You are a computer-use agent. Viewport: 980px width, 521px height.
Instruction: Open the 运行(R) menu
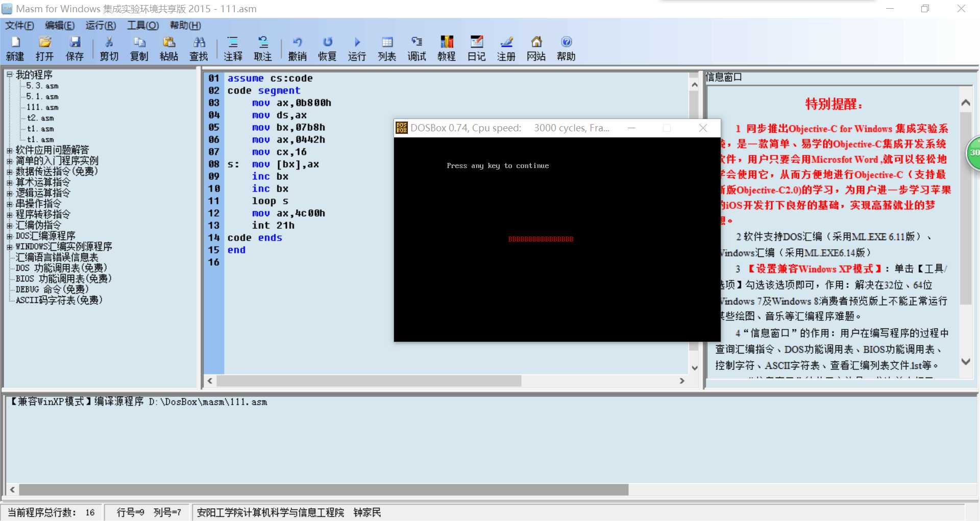pyautogui.click(x=101, y=26)
